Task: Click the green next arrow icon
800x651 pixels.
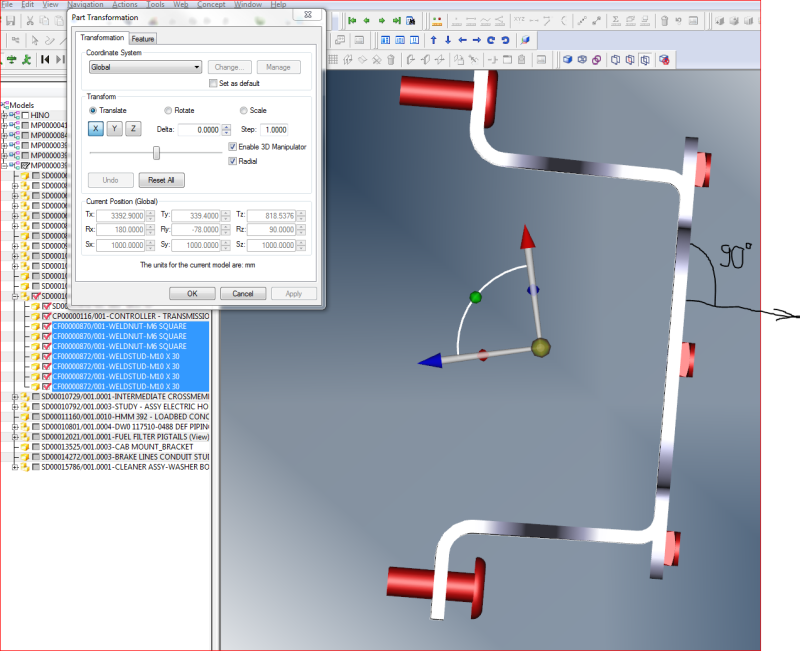Action: tap(381, 21)
